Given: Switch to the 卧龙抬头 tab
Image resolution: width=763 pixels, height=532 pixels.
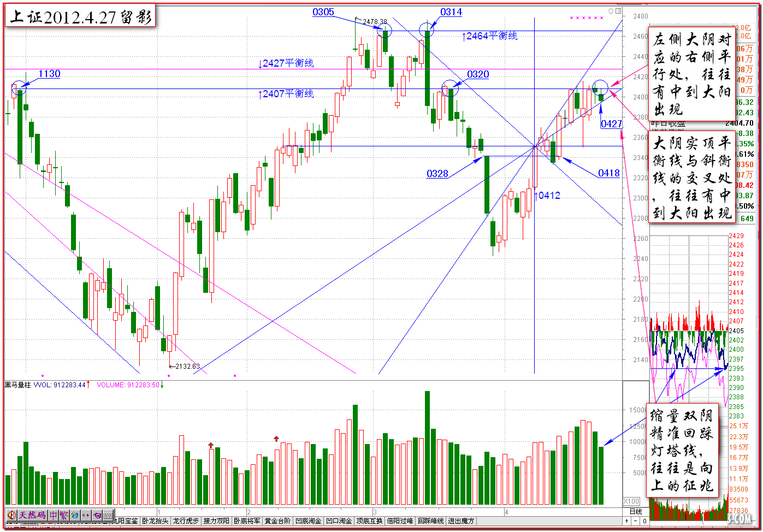Looking at the screenshot, I should coord(155,521).
